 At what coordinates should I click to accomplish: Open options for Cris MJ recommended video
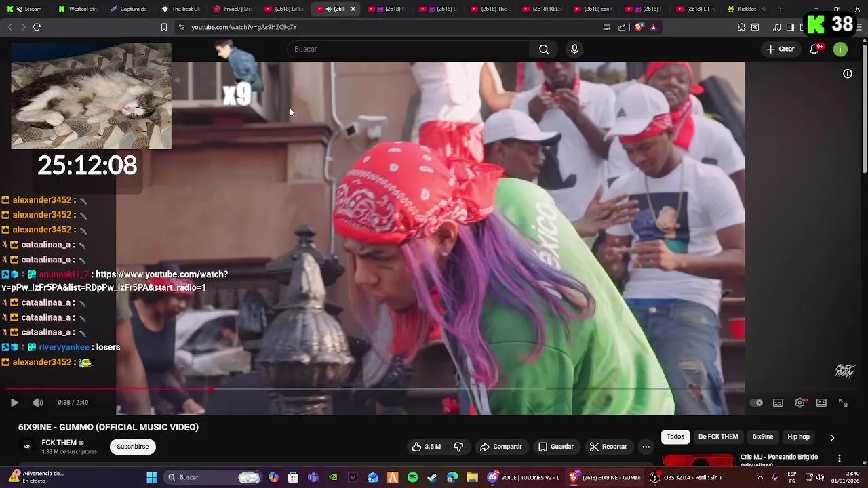click(x=840, y=459)
